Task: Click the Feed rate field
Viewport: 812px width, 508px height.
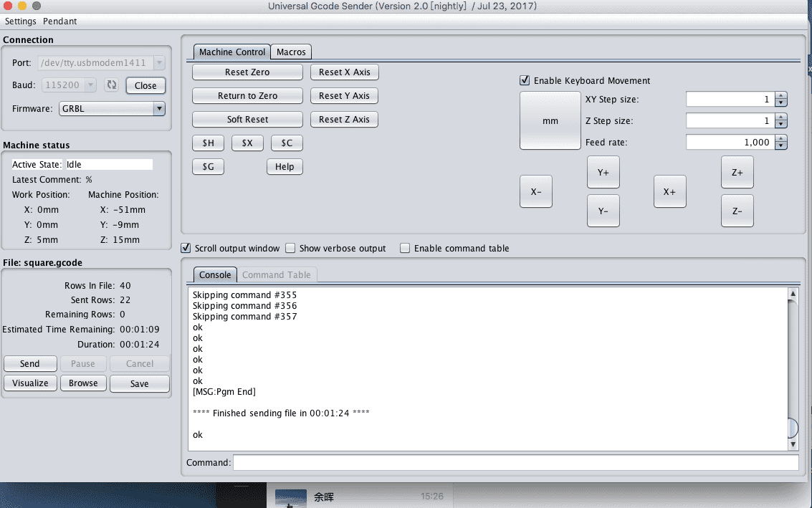Action: click(x=730, y=142)
